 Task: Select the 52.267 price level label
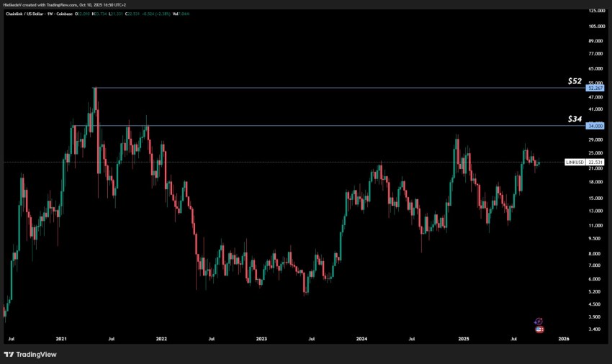coord(594,88)
